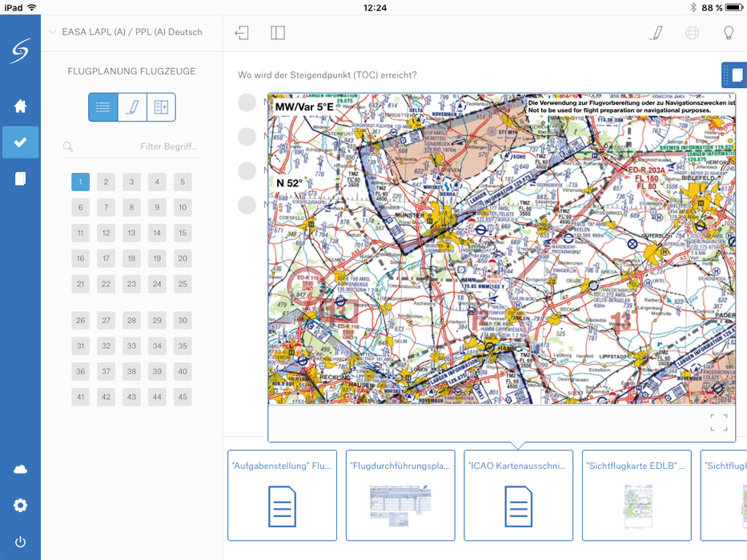Go to question 8
This screenshot has width=747, height=560.
(x=131, y=207)
